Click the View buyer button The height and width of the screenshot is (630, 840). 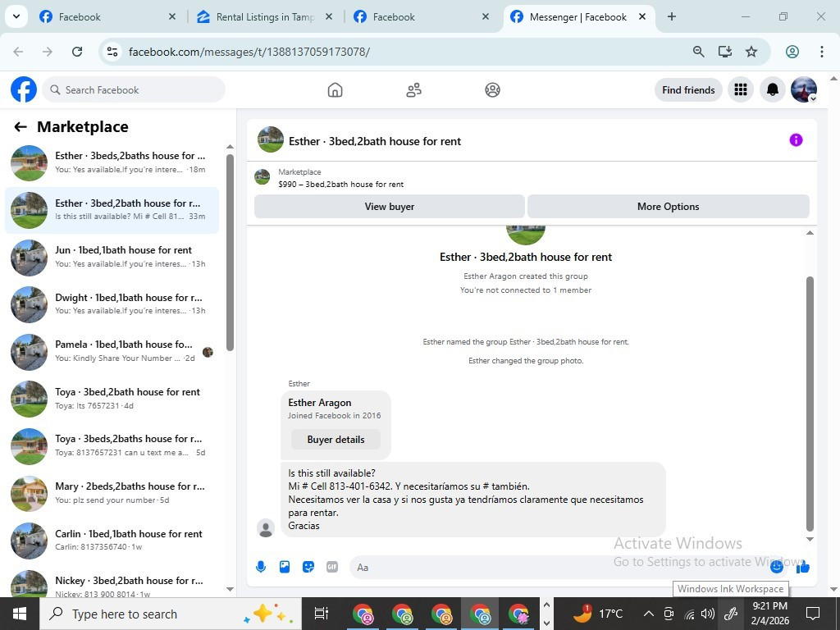[390, 206]
